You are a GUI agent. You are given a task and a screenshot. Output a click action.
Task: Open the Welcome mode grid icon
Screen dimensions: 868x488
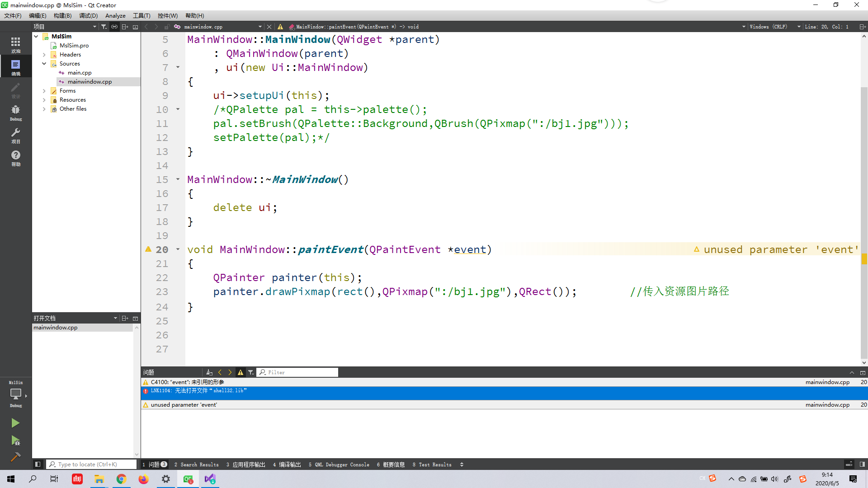point(16,44)
